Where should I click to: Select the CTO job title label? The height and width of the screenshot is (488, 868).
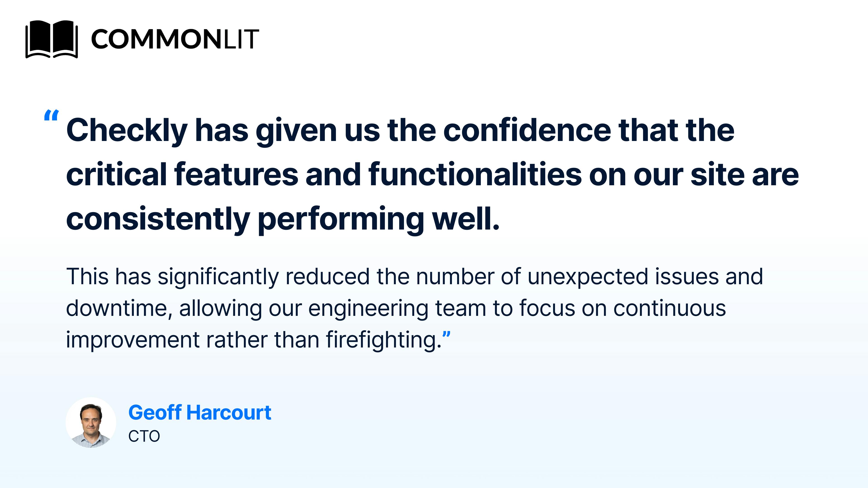point(144,436)
